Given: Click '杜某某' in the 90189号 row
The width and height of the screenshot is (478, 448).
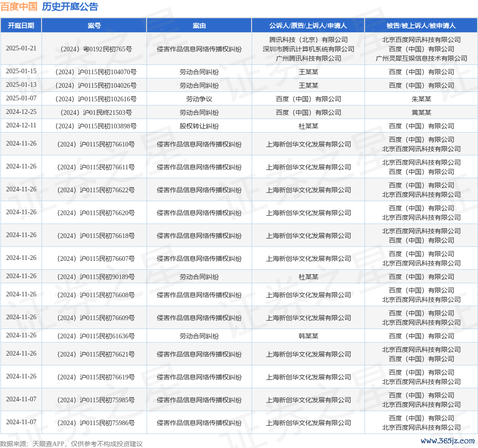Looking at the screenshot, I should click(309, 277).
